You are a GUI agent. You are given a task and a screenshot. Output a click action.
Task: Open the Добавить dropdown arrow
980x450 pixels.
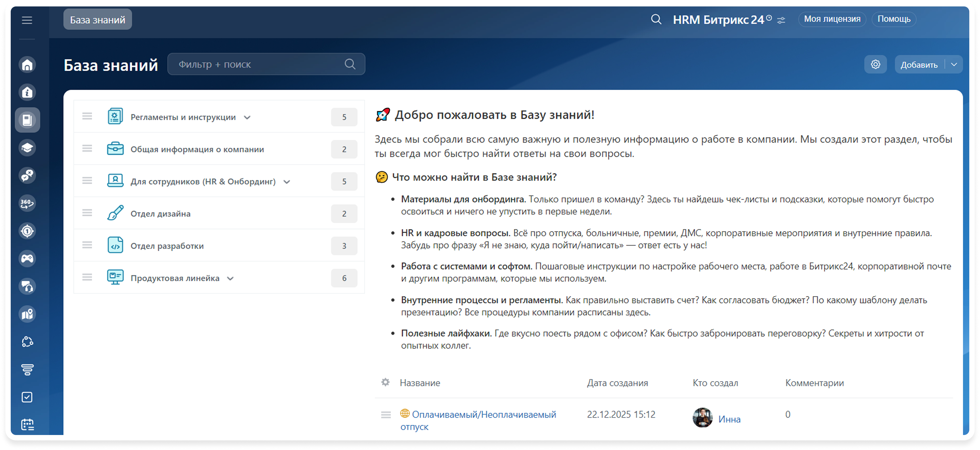pyautogui.click(x=954, y=65)
